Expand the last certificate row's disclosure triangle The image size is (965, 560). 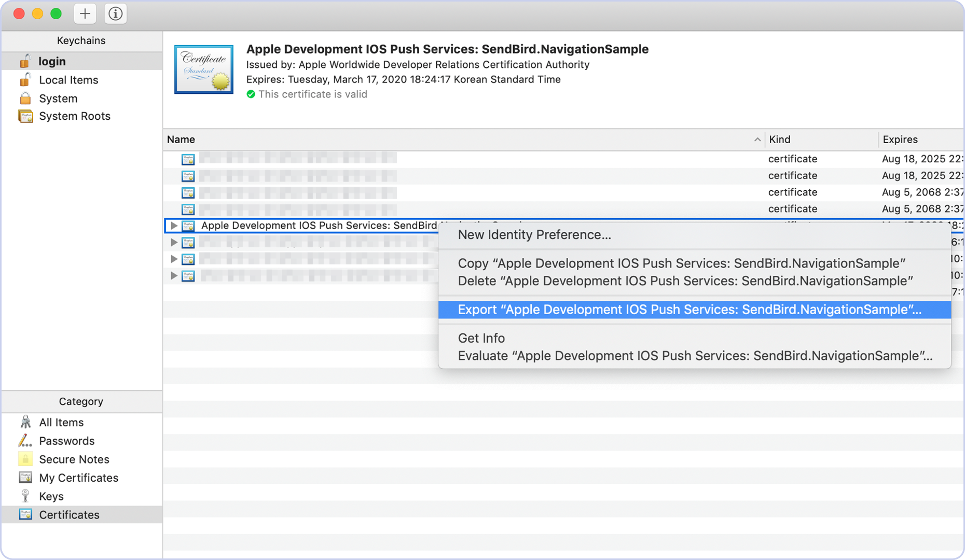coord(174,275)
